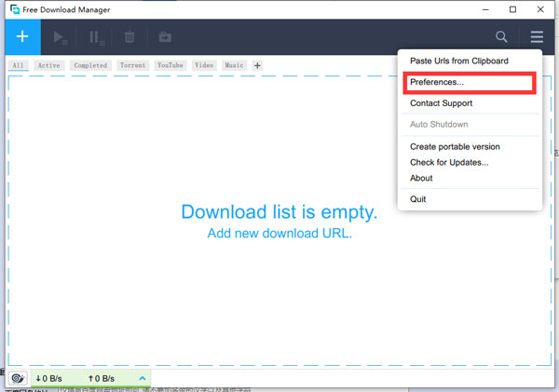Click the blue plus add download button
The height and width of the screenshot is (392, 559).
click(22, 36)
